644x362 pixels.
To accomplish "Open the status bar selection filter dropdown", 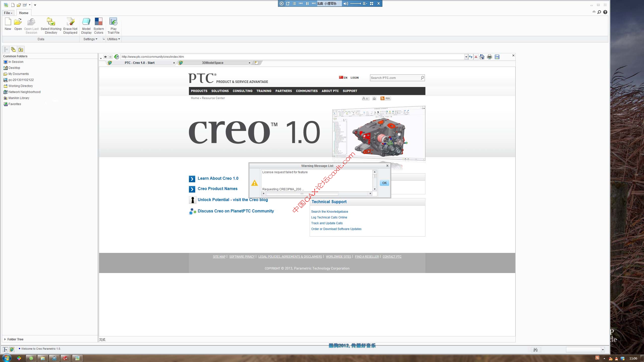I will [x=603, y=350].
